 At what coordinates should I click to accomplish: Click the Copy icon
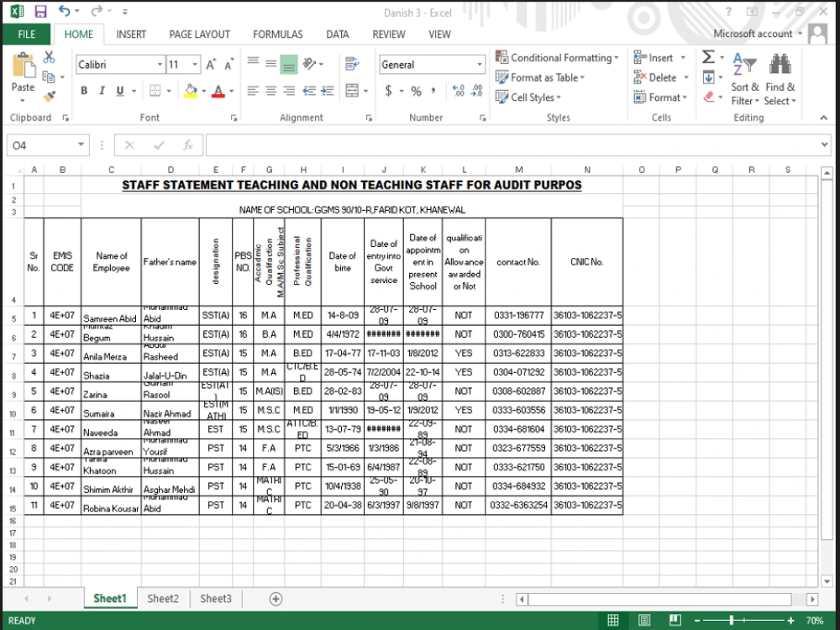(49, 76)
